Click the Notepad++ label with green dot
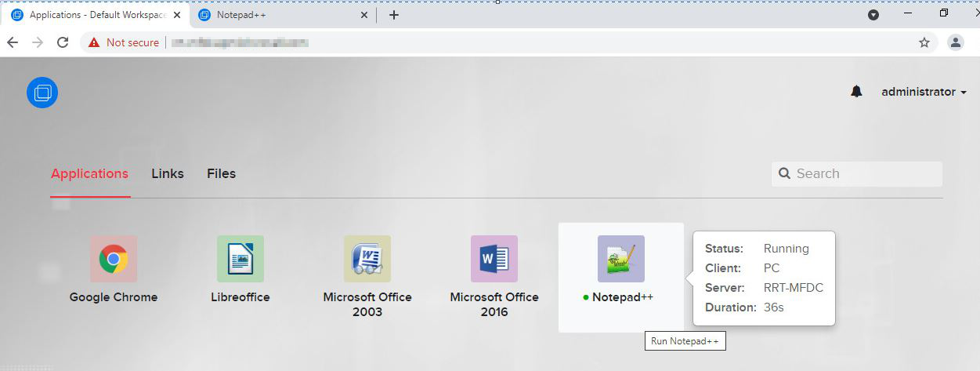Viewport: 980px width, 371px height. 618,297
